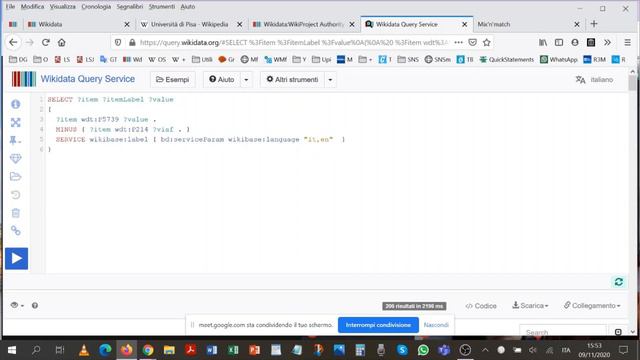Open Firefox hamburger application menu
640x360 pixels.
coord(627,42)
